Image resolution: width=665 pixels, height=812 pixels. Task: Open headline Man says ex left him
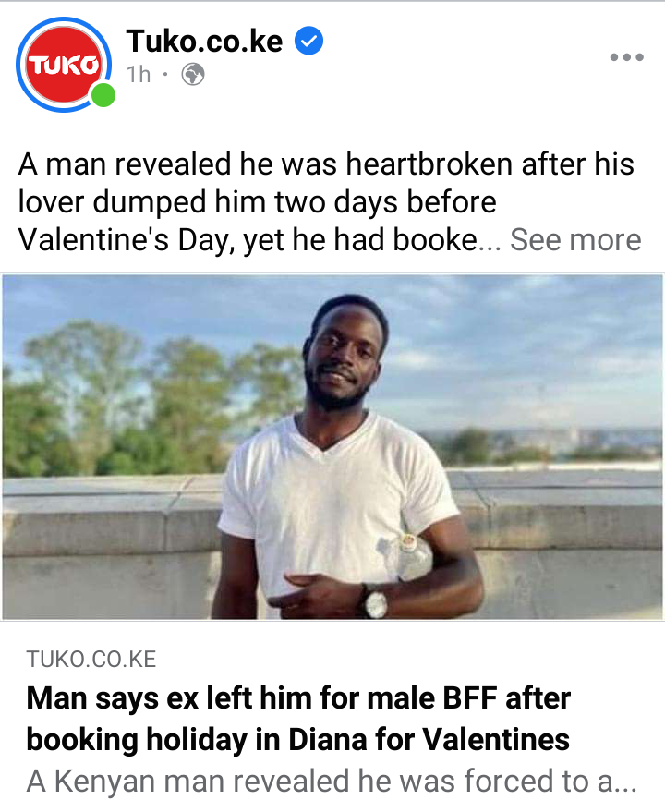(298, 698)
